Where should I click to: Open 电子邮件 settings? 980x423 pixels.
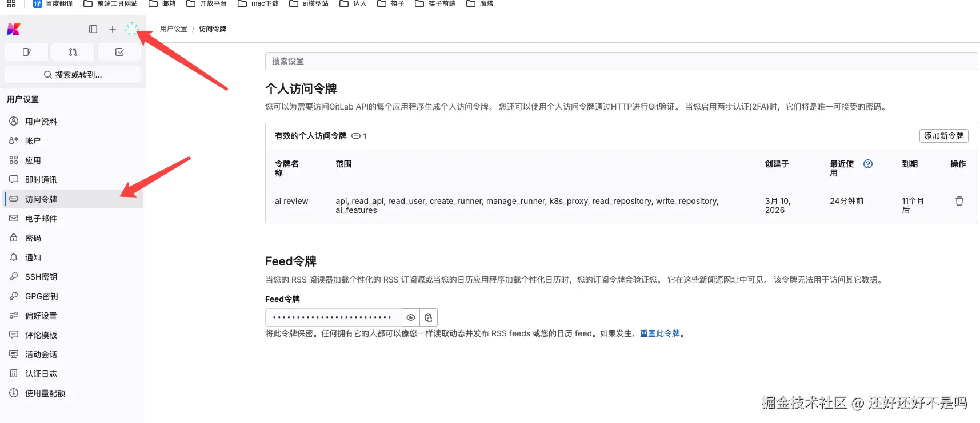pos(73,219)
